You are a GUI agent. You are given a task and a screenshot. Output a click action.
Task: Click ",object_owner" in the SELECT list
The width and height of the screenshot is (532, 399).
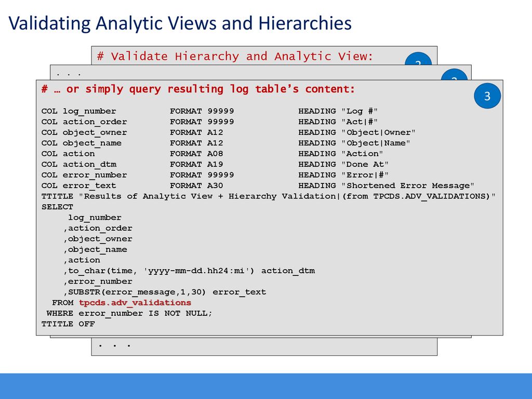(x=98, y=239)
